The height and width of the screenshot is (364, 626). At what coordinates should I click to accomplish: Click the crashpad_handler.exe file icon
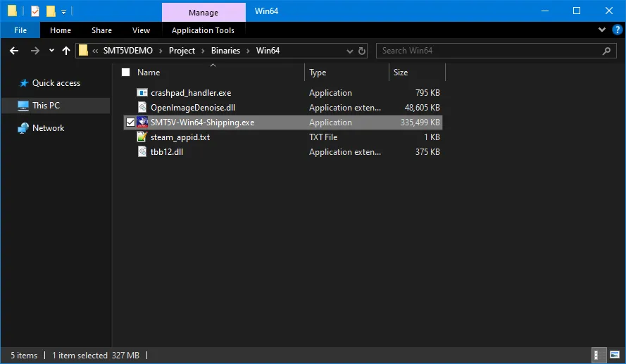[142, 93]
